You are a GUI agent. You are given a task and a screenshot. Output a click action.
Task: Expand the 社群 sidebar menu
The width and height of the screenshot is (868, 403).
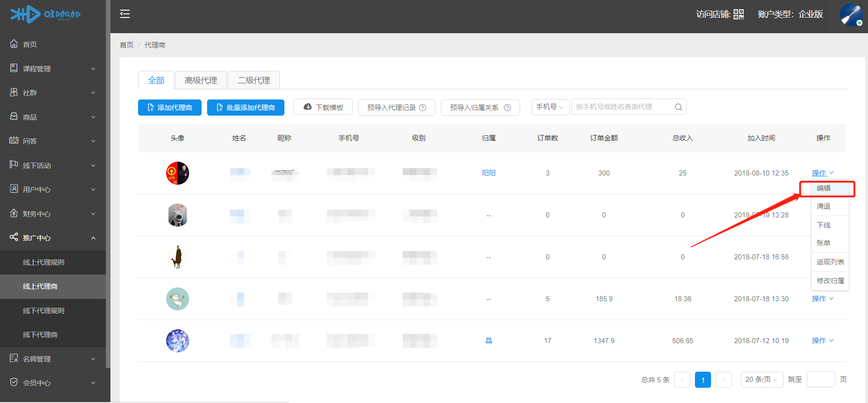click(93, 93)
